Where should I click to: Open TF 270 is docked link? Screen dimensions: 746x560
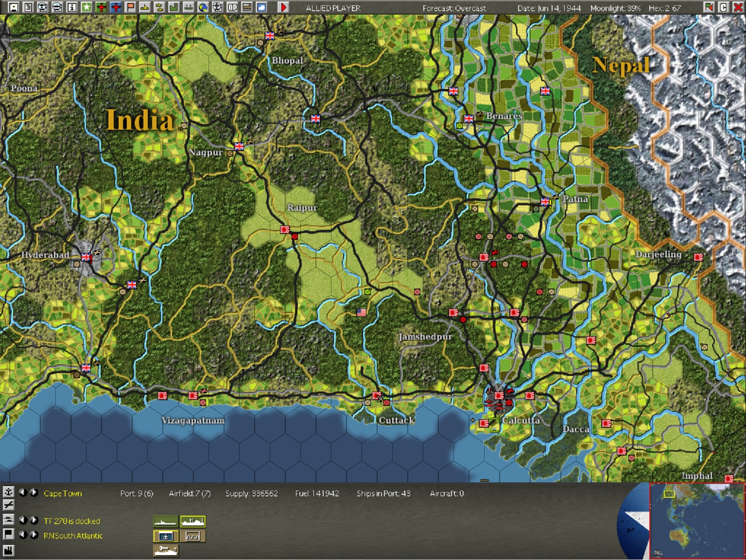coord(72,521)
